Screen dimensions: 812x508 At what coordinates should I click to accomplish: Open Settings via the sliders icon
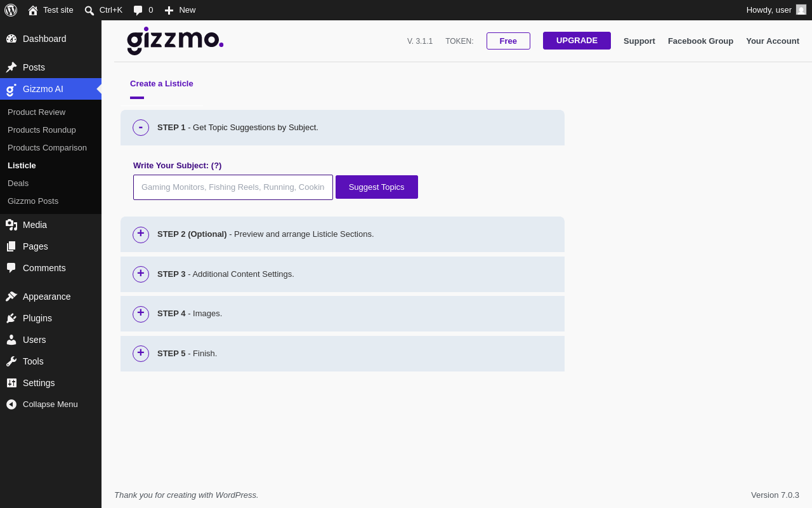click(x=11, y=383)
